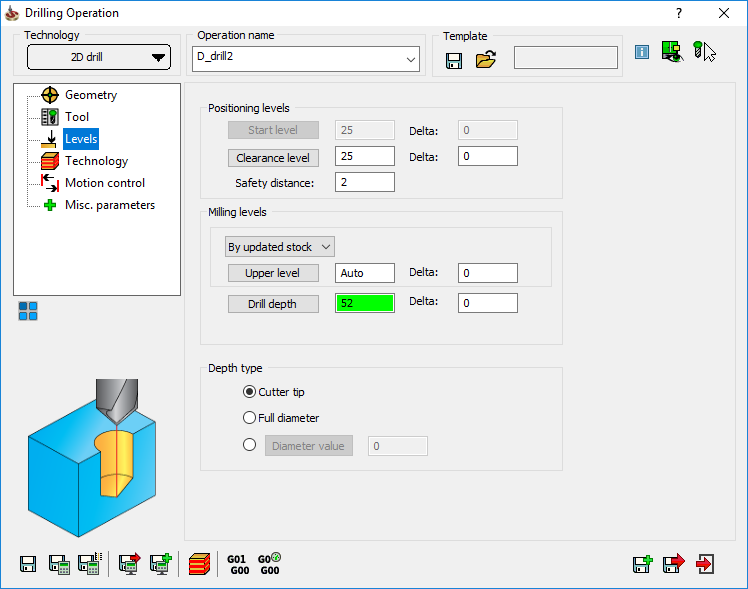The height and width of the screenshot is (589, 748).
Task: Close the Drilling Operation dialog
Action: coord(724,13)
